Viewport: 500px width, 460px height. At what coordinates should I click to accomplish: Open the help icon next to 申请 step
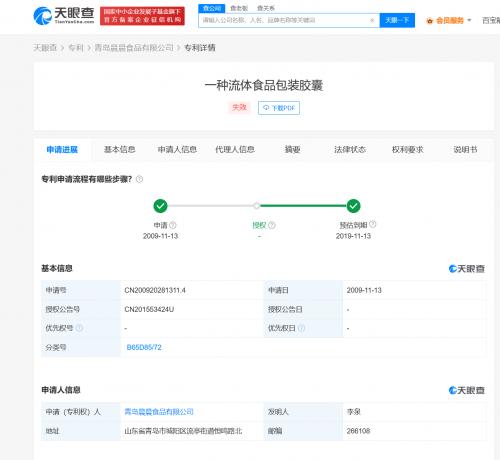point(173,225)
